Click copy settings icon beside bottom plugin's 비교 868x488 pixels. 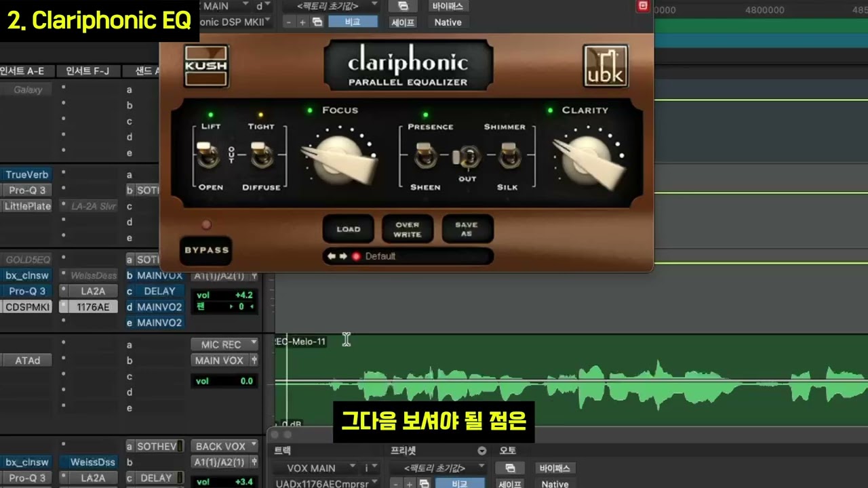[x=424, y=483]
